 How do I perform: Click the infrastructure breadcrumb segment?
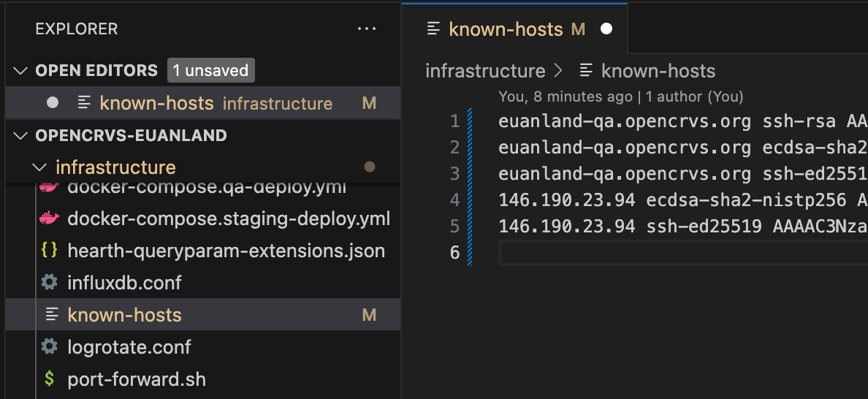[485, 71]
